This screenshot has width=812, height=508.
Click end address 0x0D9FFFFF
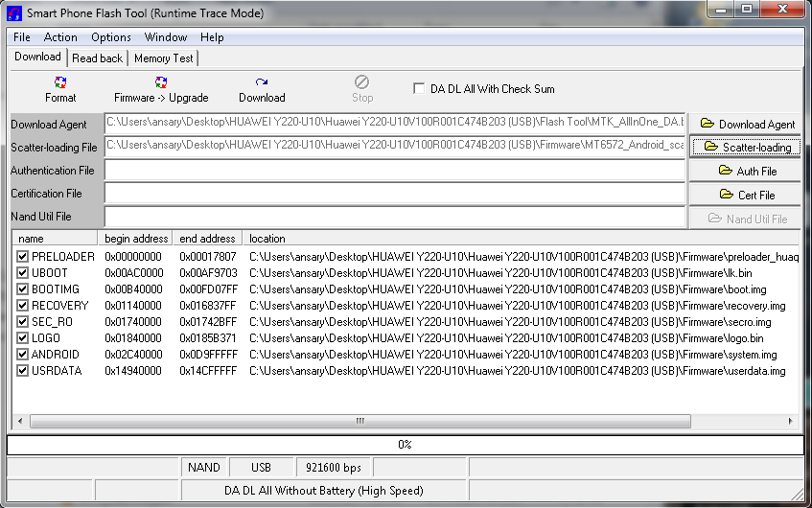(209, 355)
